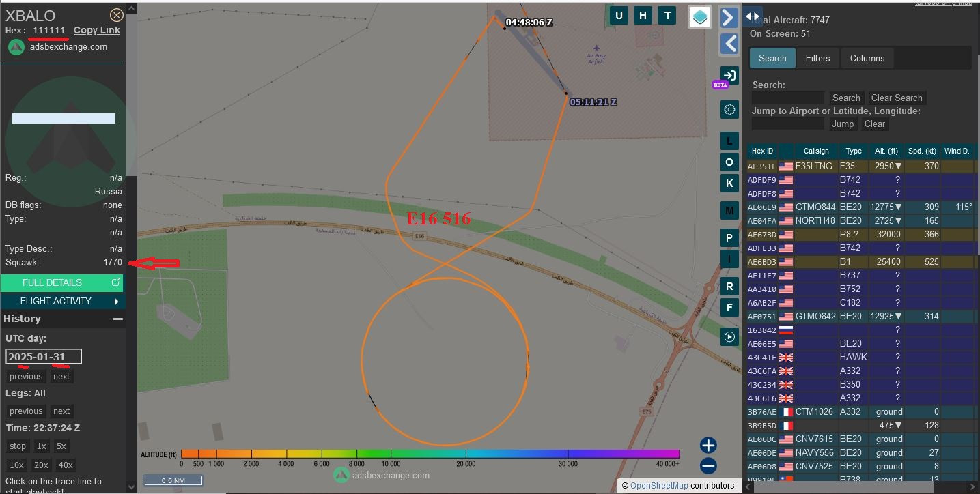Toggle the H map button
The width and height of the screenshot is (980, 494).
pos(643,16)
